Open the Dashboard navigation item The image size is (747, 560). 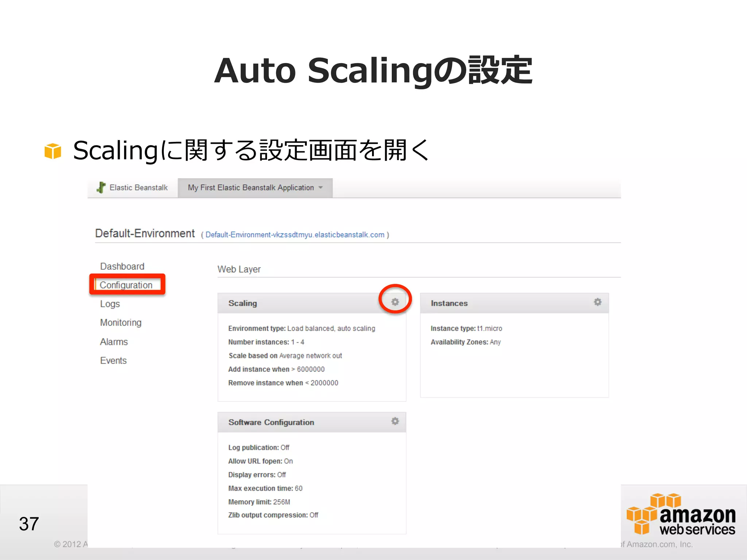pos(122,267)
